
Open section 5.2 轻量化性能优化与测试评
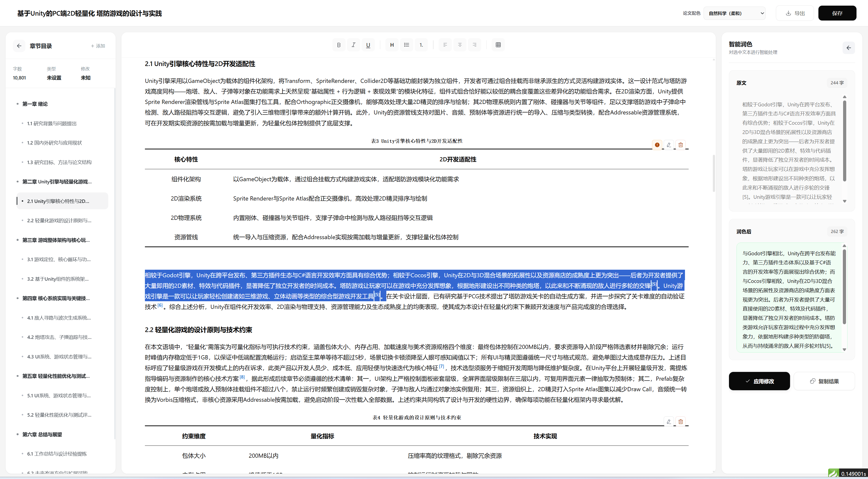pos(59,415)
